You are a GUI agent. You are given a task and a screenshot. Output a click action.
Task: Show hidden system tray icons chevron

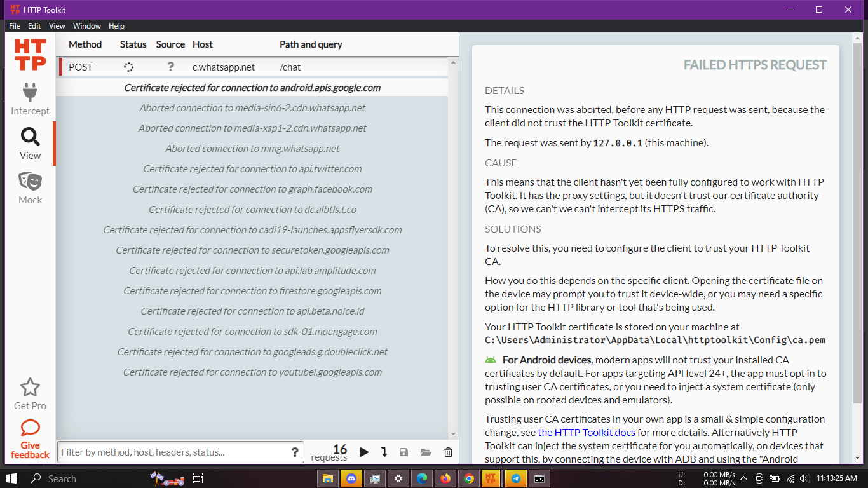743,478
